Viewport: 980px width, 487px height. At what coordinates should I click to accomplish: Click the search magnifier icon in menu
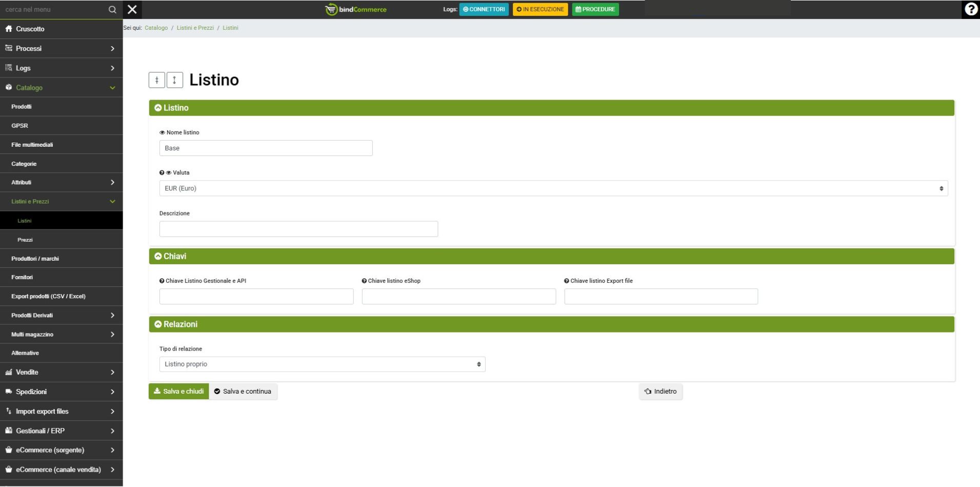112,10
